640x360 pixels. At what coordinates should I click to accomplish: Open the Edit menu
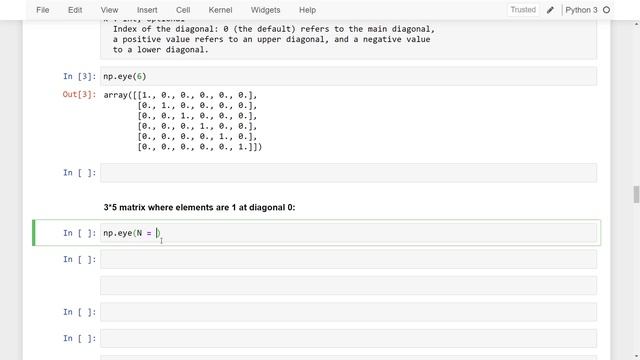75,10
